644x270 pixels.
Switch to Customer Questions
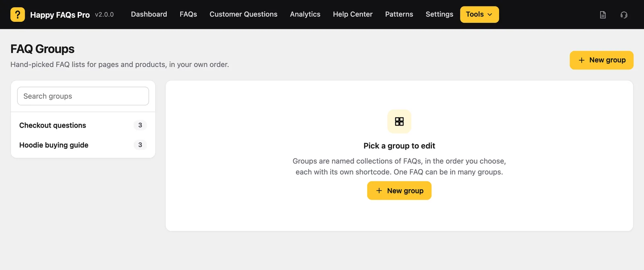point(244,14)
